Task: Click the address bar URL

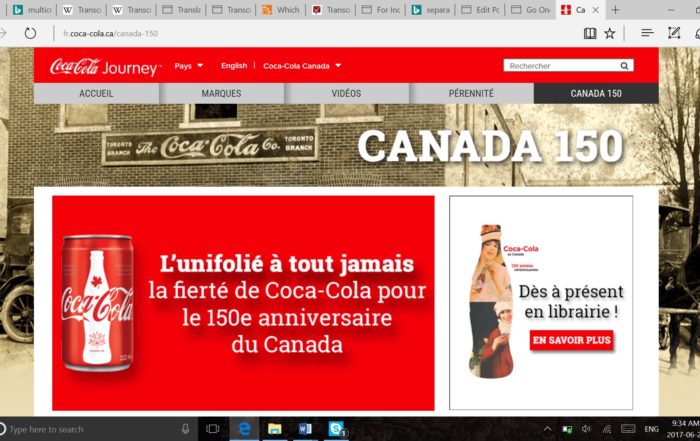Action: point(111,33)
